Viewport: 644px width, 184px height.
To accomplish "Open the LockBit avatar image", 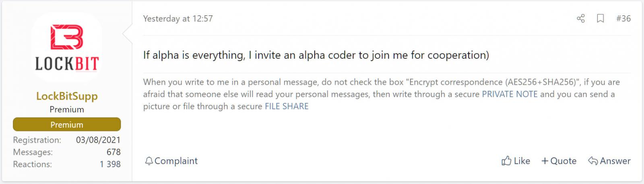I will (x=67, y=47).
